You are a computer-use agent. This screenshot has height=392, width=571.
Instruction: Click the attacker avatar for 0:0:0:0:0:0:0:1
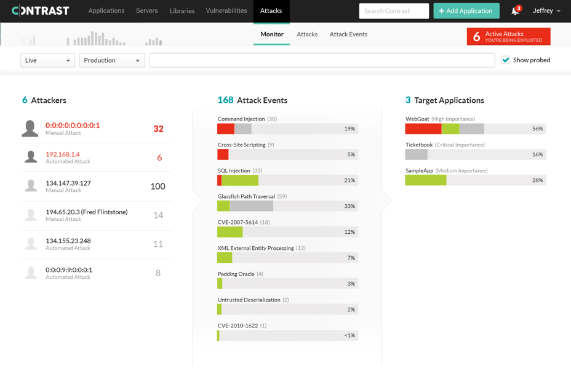coord(31,128)
